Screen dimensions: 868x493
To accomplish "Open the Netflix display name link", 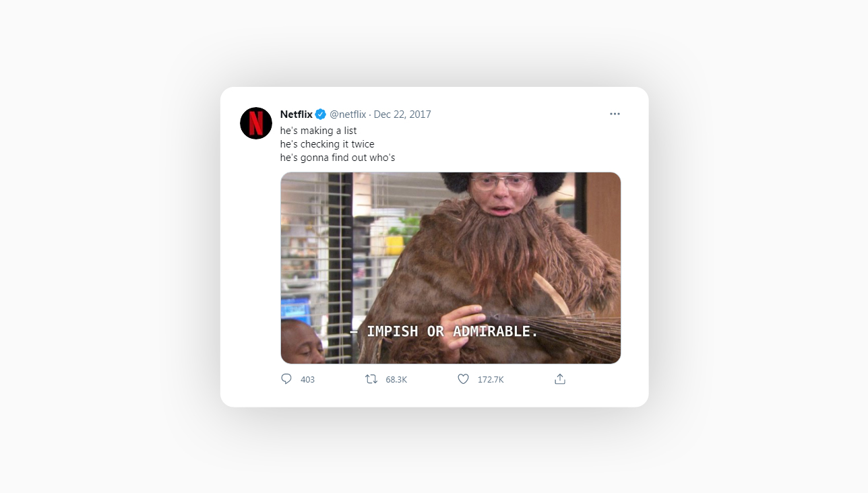I will (x=297, y=114).
